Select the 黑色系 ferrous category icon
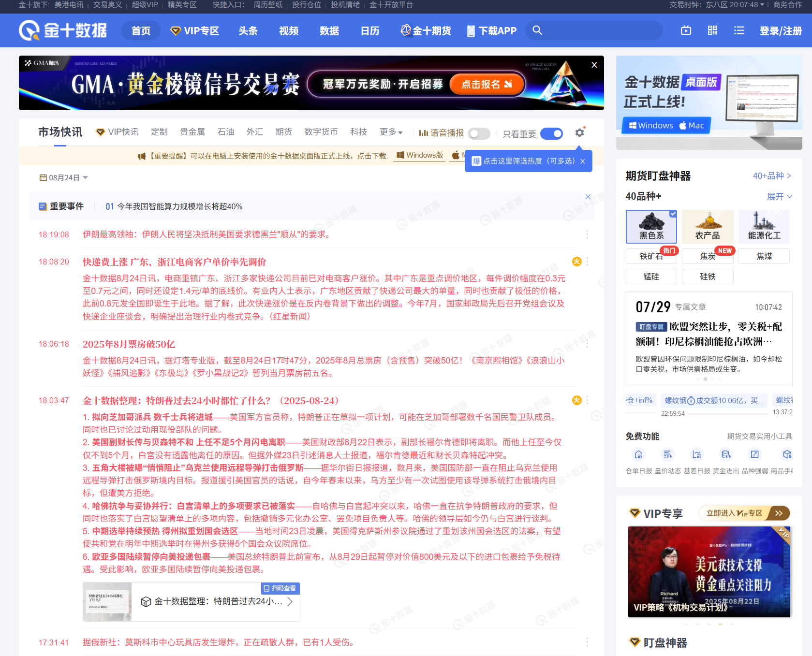The image size is (812, 656). (x=651, y=226)
